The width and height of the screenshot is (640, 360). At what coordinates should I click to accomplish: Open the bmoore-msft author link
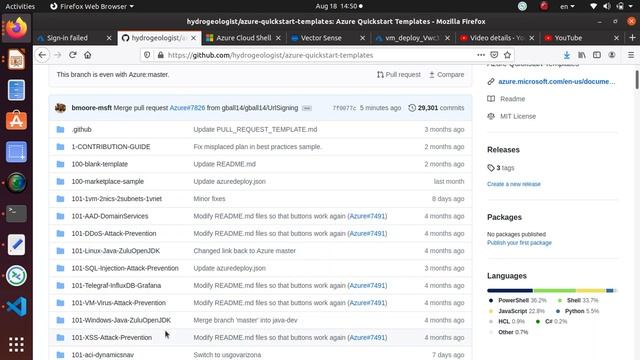[91, 108]
